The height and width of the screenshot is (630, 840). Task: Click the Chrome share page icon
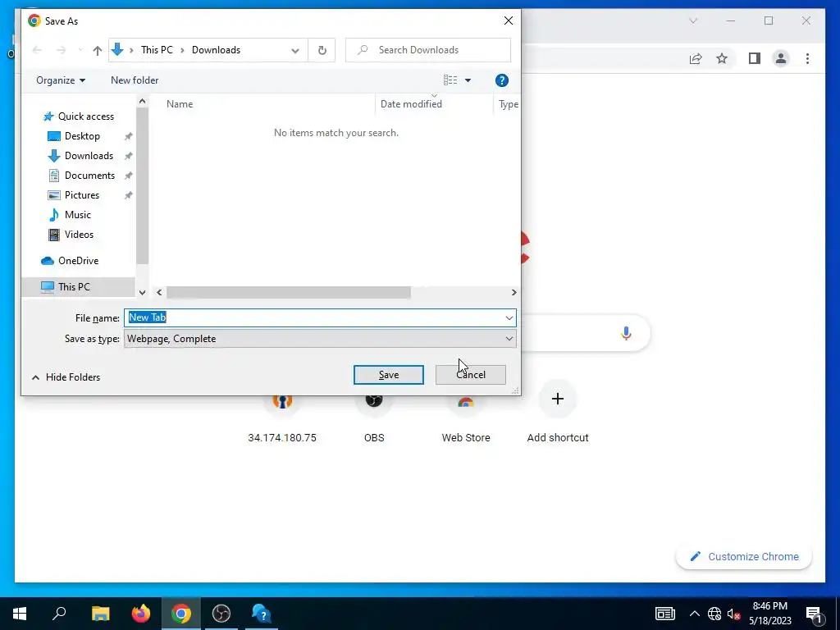point(696,58)
